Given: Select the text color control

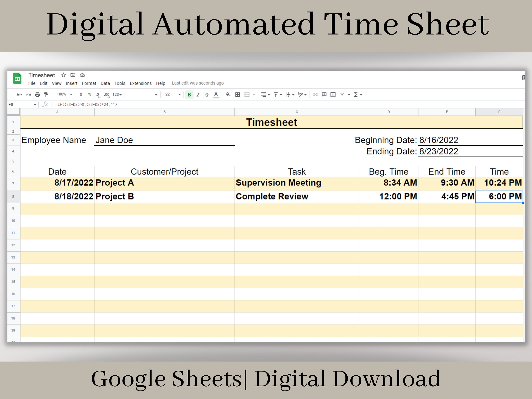Looking at the screenshot, I should click(x=216, y=95).
